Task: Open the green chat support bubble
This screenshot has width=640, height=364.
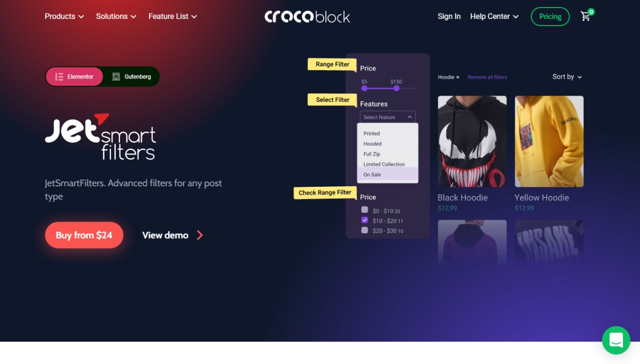Action: (x=616, y=340)
